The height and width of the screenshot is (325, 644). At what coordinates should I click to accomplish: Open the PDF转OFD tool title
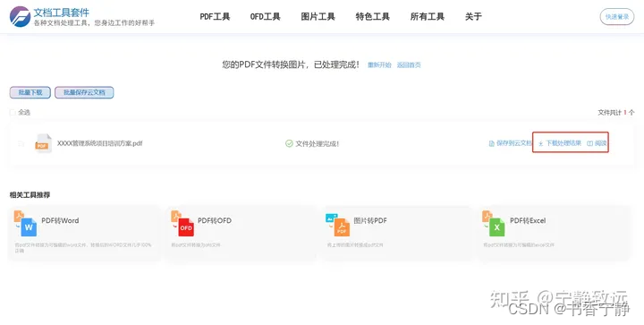215,220
